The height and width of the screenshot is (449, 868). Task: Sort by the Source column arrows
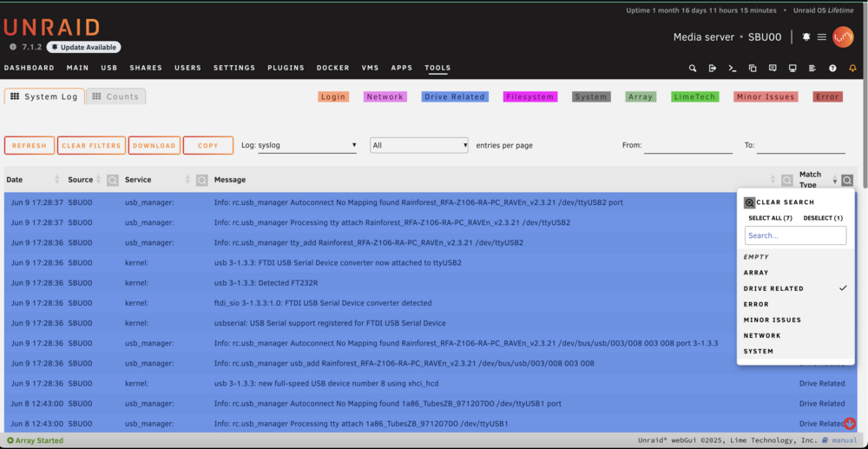click(x=99, y=180)
